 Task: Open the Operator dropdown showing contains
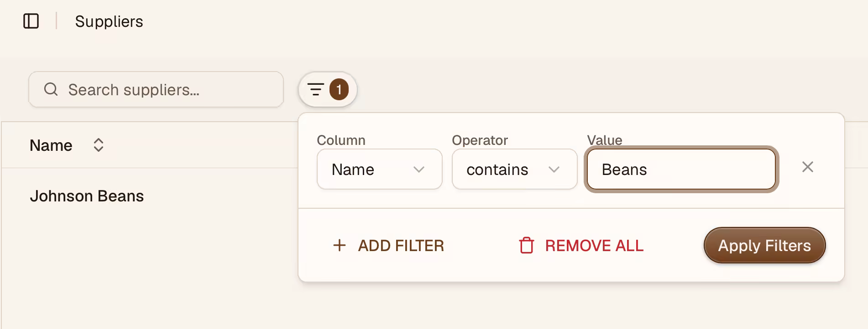[514, 169]
